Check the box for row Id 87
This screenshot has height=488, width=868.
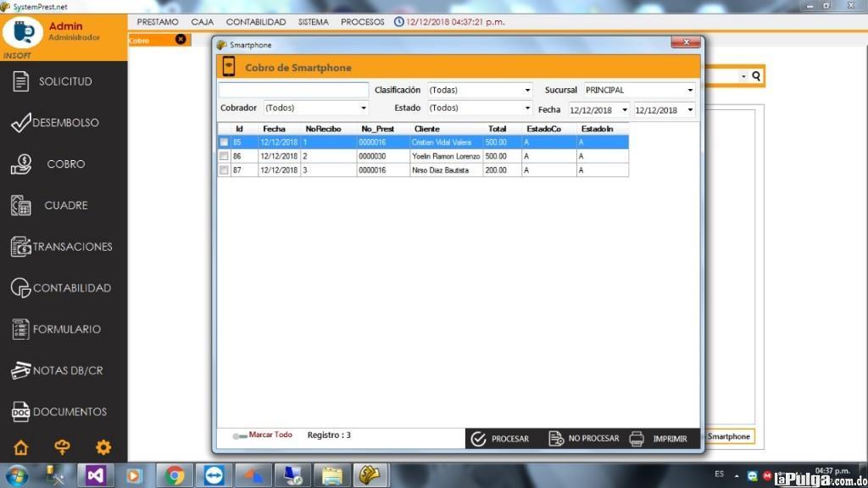pos(225,170)
